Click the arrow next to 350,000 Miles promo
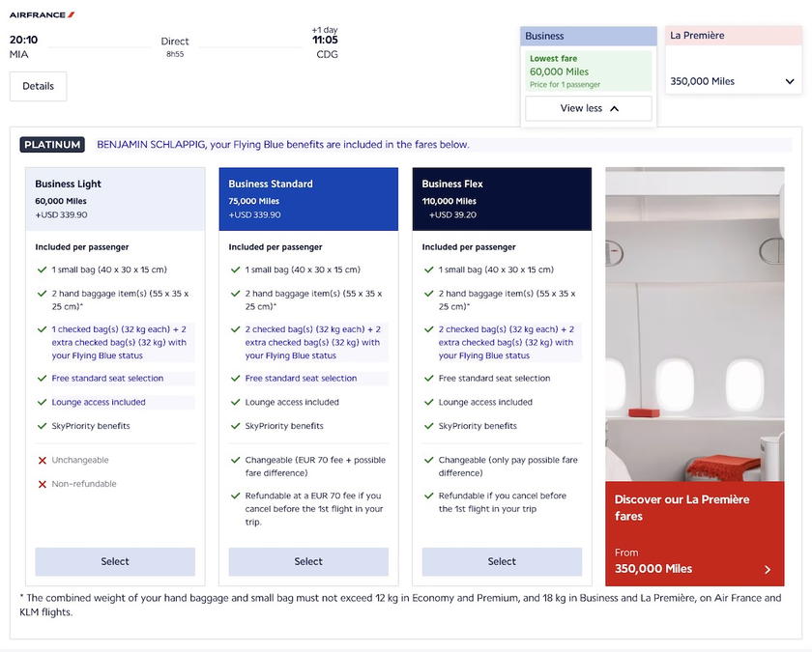The width and height of the screenshot is (812, 652). click(768, 569)
